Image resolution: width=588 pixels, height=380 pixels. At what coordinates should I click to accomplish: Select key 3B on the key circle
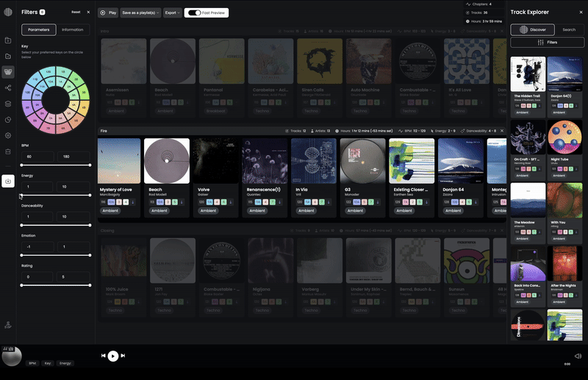tap(84, 93)
